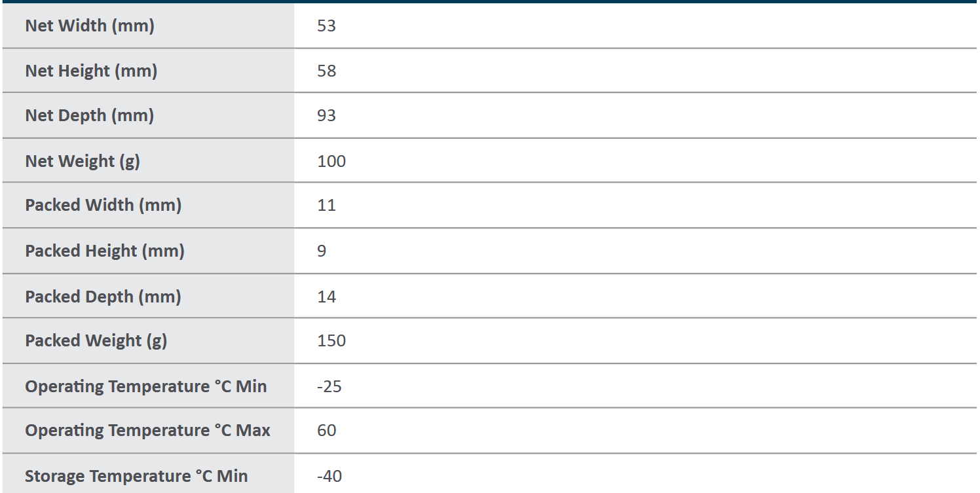Select the Storage Temperature Min value -40

tap(329, 476)
